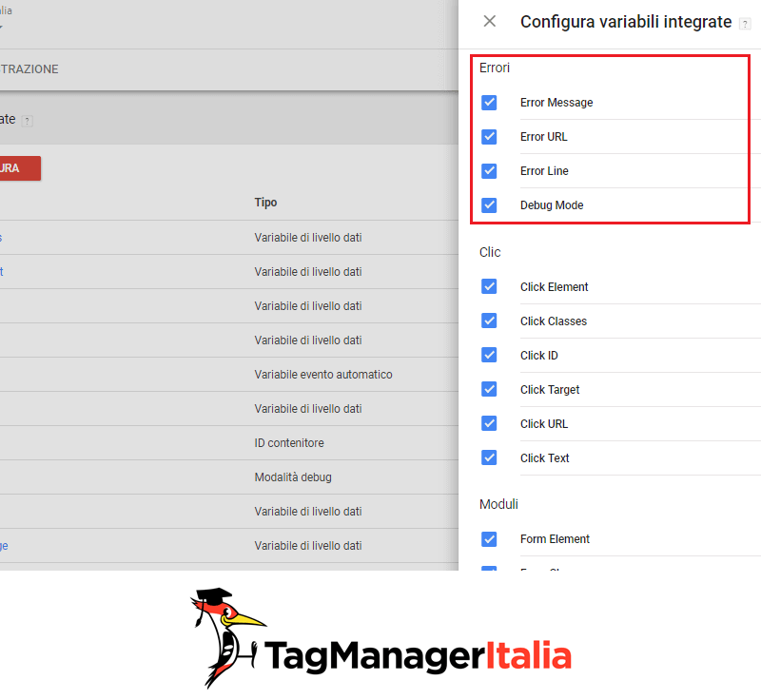Select the Modalità debug row
761x700 pixels.
(x=229, y=477)
